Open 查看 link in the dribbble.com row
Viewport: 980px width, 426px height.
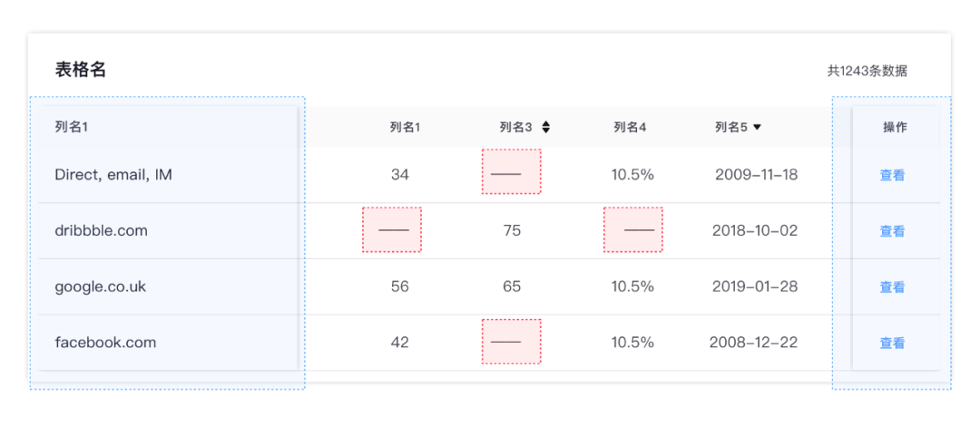(892, 231)
